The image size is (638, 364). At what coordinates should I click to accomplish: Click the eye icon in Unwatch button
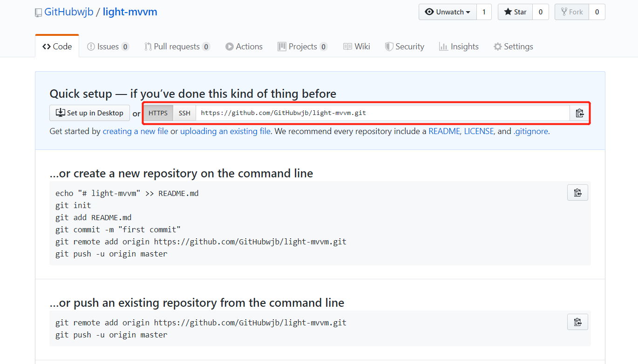429,12
